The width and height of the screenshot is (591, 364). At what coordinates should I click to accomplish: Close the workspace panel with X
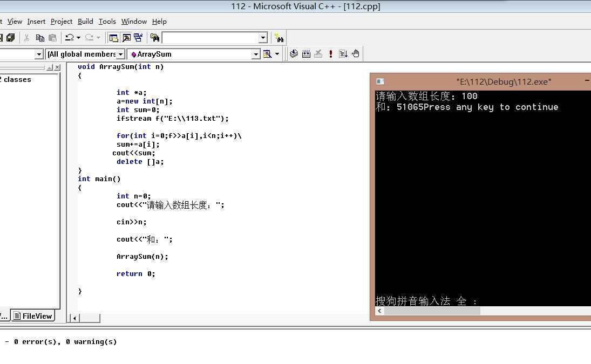pyautogui.click(x=57, y=67)
